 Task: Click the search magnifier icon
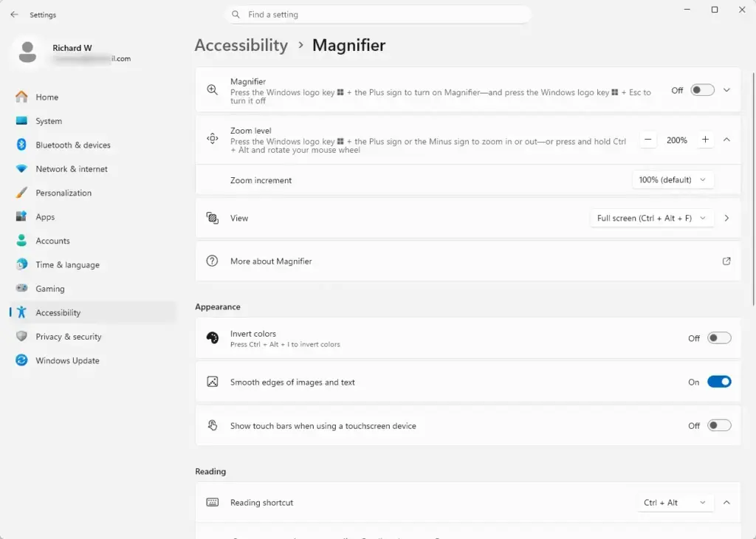pyautogui.click(x=236, y=15)
